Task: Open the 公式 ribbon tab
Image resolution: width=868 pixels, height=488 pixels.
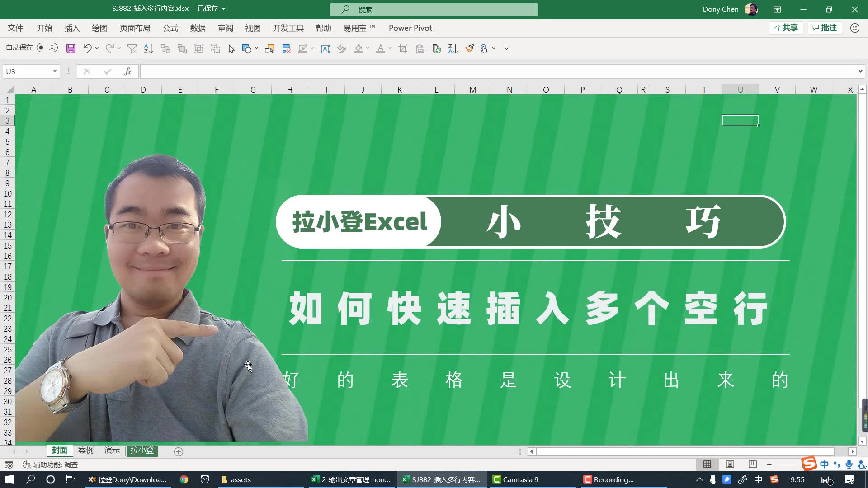Action: click(x=170, y=28)
